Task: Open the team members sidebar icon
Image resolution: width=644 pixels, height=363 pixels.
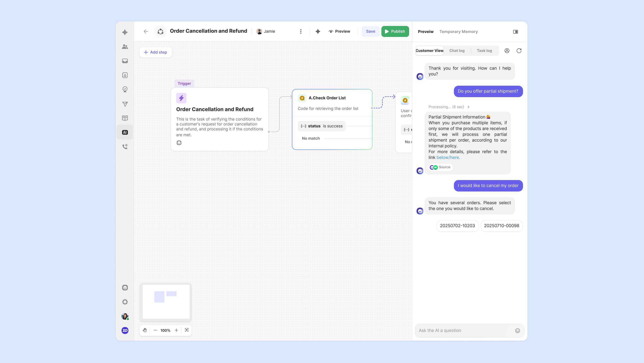Action: (125, 47)
